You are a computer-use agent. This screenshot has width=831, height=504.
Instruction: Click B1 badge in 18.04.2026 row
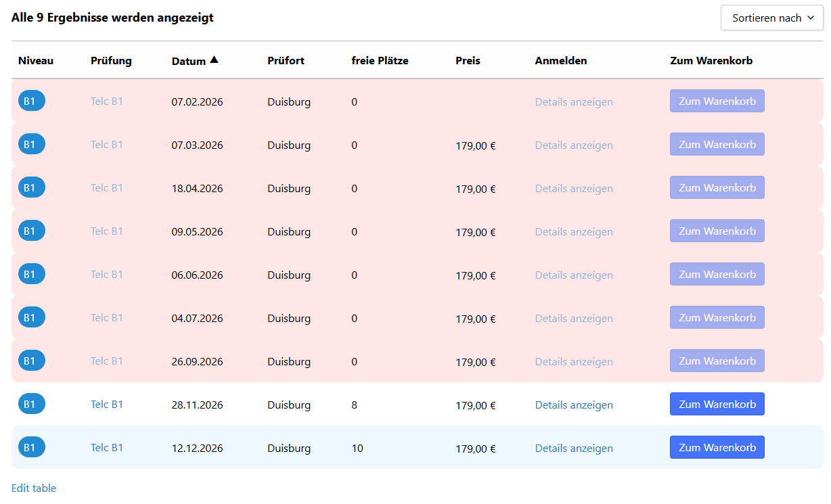click(x=32, y=187)
